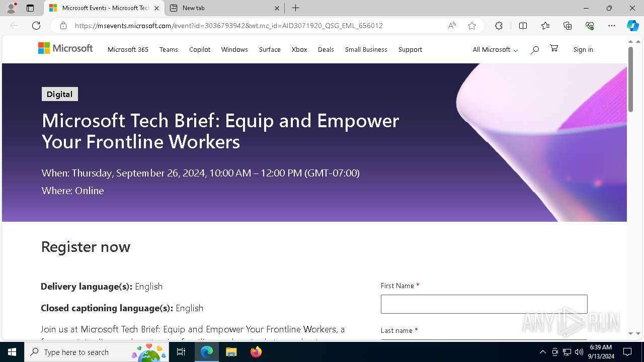
Task: Open a new tab with plus button
Action: 296,8
